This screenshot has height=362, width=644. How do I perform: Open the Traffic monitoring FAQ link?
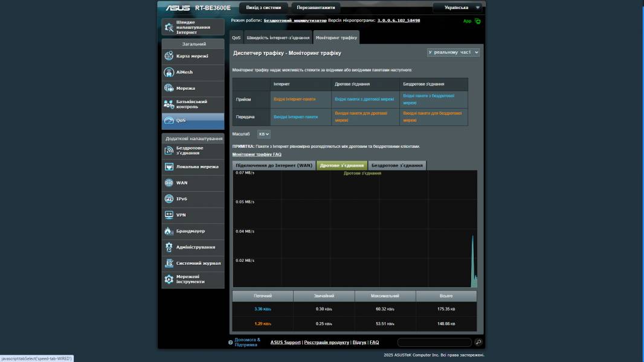click(257, 154)
